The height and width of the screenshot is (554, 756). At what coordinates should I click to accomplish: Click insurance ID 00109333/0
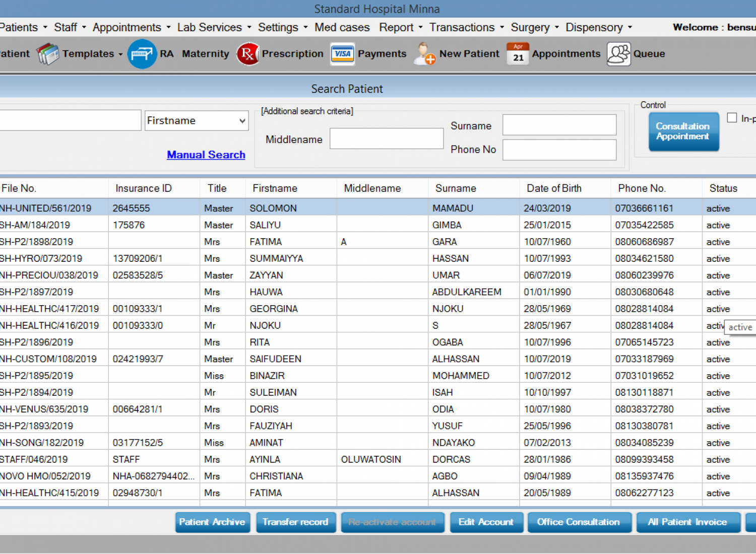138,325
